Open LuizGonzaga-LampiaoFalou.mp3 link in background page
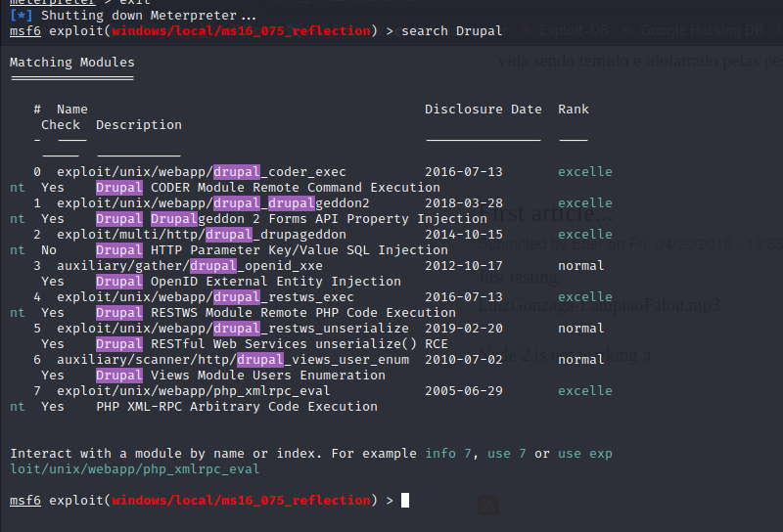 pyautogui.click(x=599, y=305)
